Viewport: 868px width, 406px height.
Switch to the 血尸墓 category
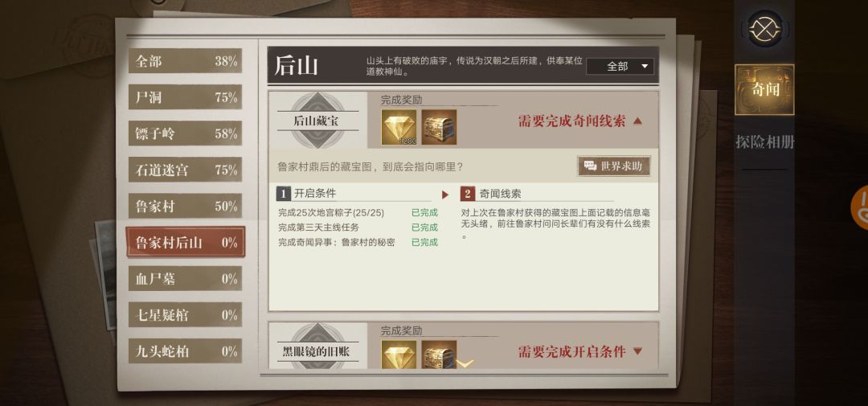(185, 279)
